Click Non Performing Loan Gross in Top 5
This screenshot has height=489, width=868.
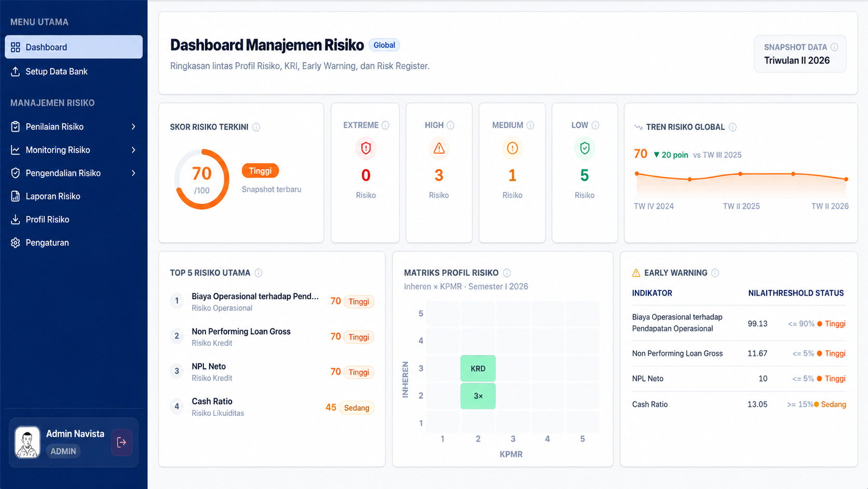(x=241, y=332)
